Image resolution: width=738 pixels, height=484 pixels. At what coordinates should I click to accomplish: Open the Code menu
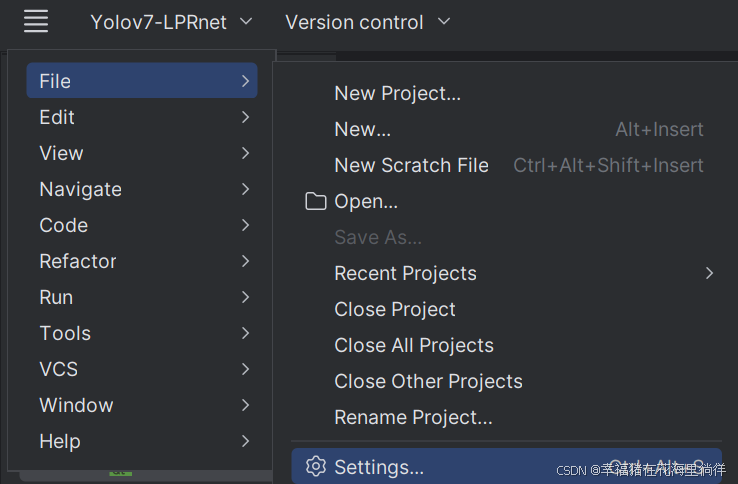click(x=63, y=225)
